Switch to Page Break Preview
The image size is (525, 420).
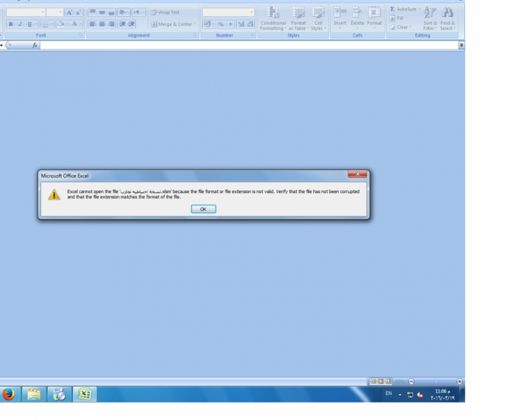(x=388, y=381)
